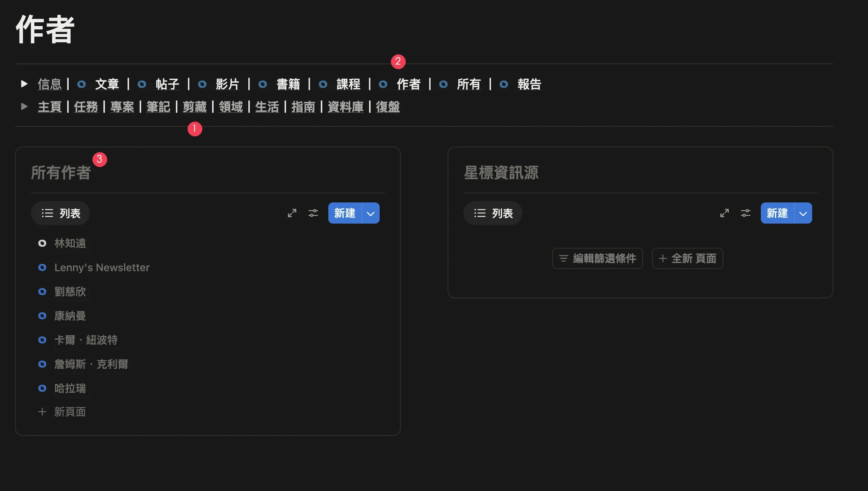Image resolution: width=868 pixels, height=491 pixels.
Task: Go to 領域 page link
Action: (231, 107)
